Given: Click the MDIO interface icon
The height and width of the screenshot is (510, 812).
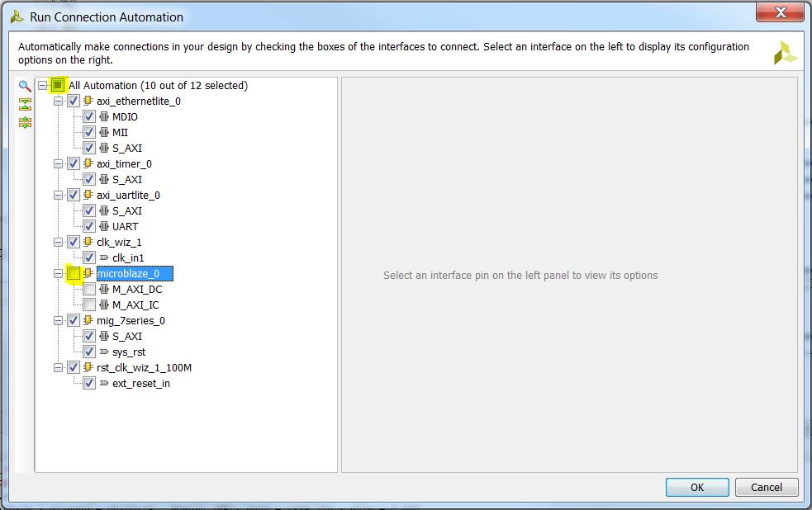Looking at the screenshot, I should coord(104,117).
